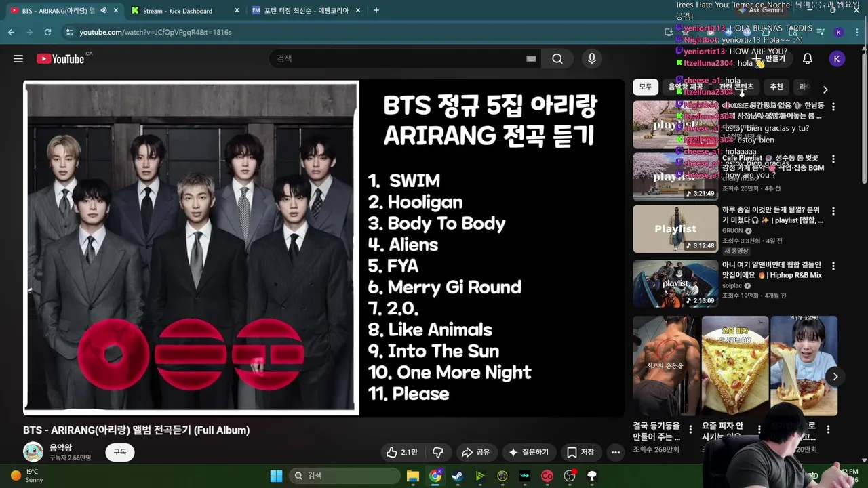868x488 pixels.
Task: Click the magnifier search button on YouTube
Action: (x=557, y=59)
